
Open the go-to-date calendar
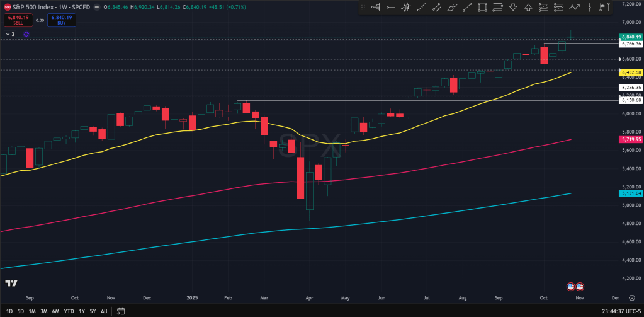(121, 311)
